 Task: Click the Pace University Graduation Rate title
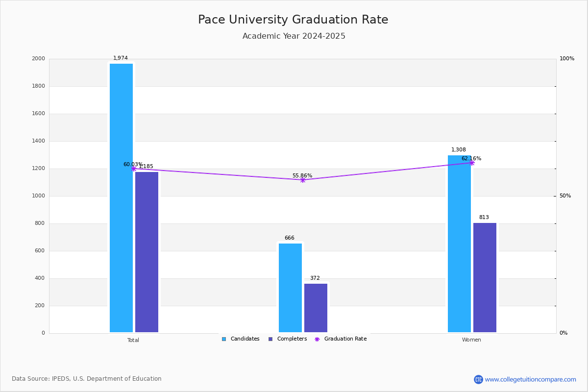tap(293, 20)
